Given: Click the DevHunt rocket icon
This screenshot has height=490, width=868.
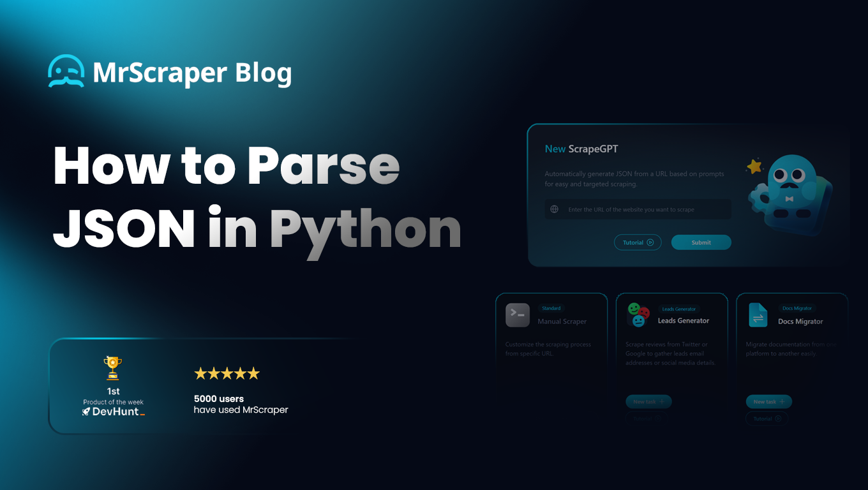Looking at the screenshot, I should click(x=86, y=412).
